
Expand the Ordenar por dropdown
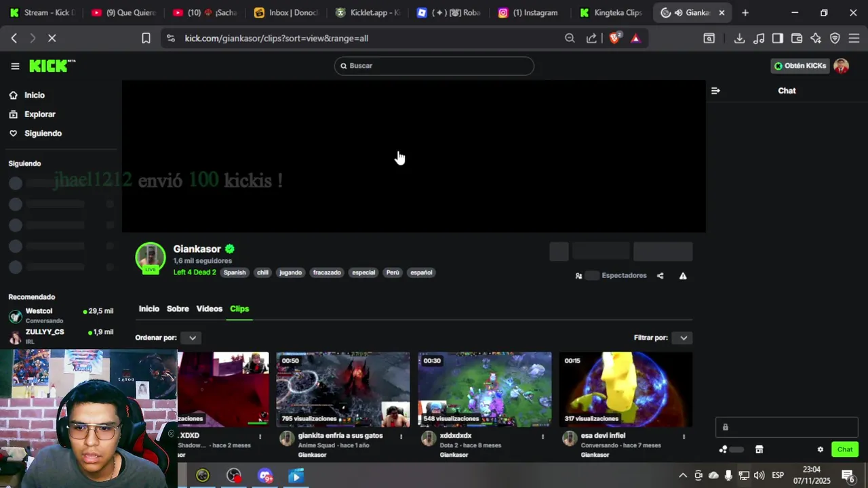pos(192,338)
